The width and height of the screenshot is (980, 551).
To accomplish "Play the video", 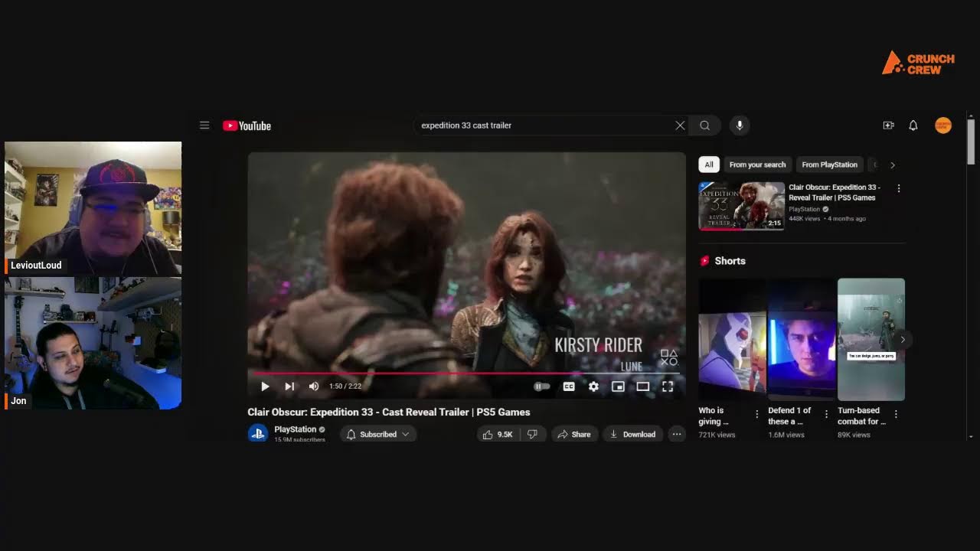I will coord(265,386).
